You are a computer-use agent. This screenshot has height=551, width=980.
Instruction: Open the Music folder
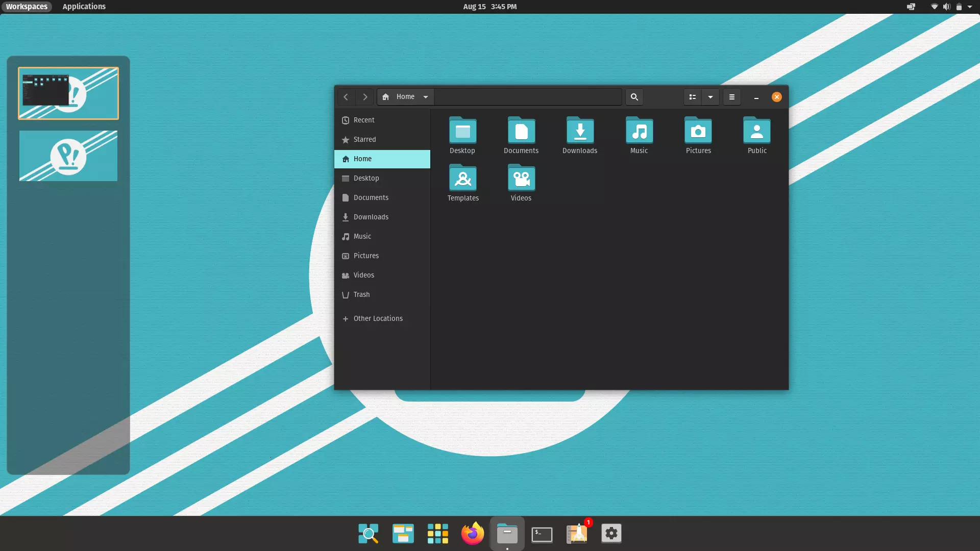[639, 134]
